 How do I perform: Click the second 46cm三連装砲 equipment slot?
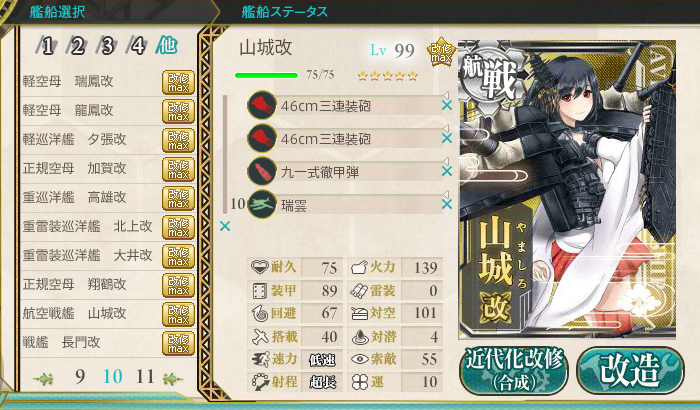coord(345,139)
